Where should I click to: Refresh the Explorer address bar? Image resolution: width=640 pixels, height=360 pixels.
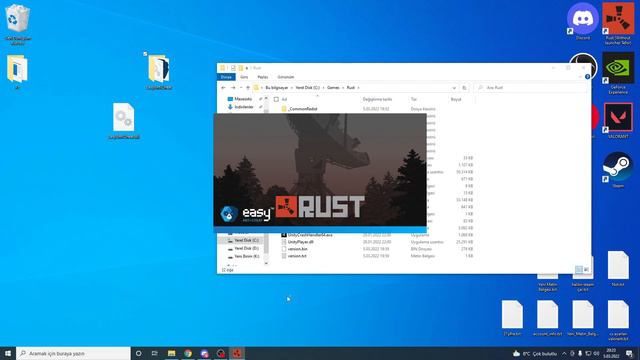[464, 88]
